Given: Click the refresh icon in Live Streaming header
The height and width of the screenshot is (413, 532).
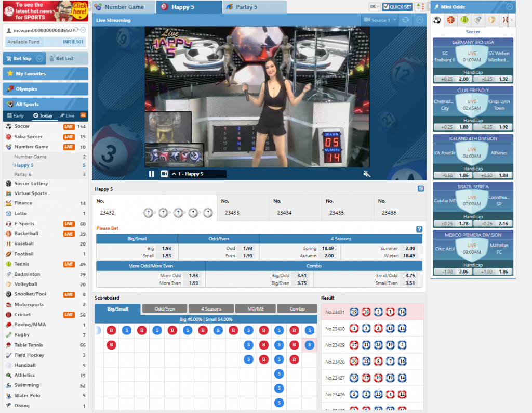Looking at the screenshot, I should (404, 20).
